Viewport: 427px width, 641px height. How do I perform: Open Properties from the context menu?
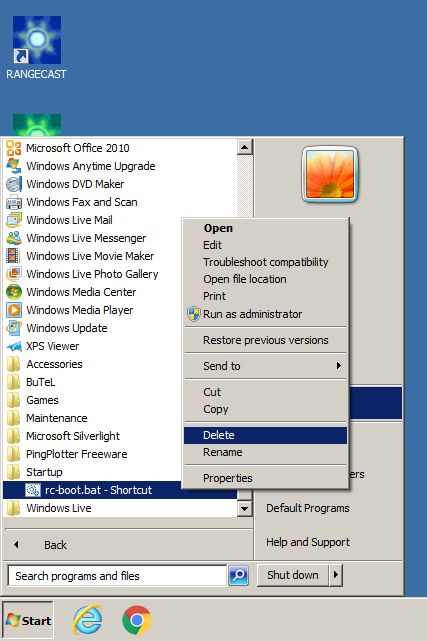coord(265,478)
